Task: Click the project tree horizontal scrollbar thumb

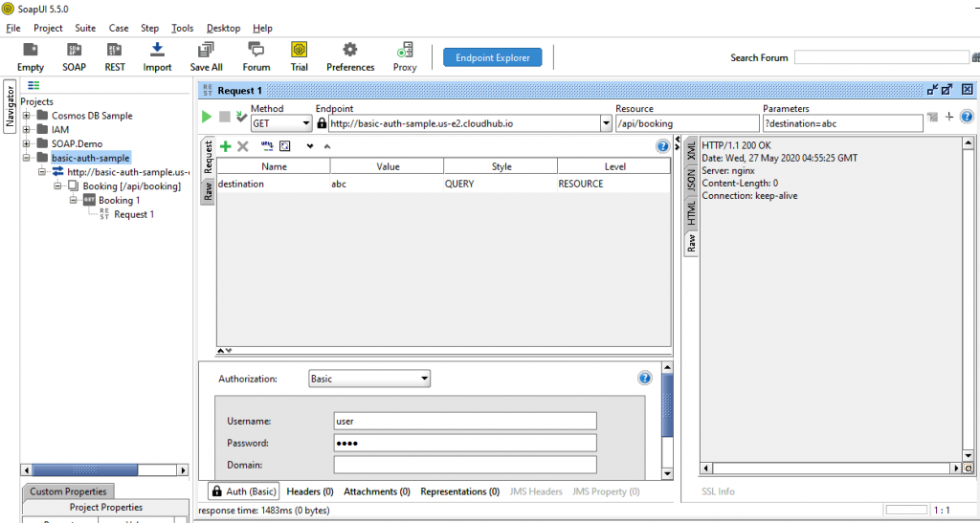Action: click(85, 470)
